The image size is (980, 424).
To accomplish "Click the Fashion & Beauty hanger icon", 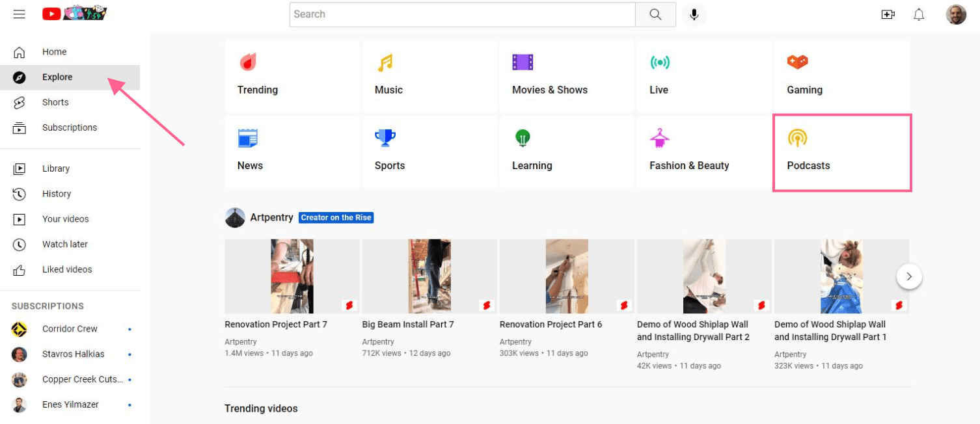I will click(x=660, y=138).
